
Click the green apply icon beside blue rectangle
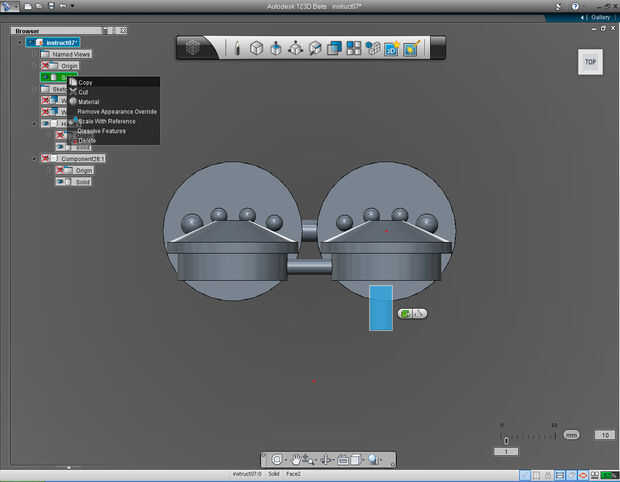(405, 314)
